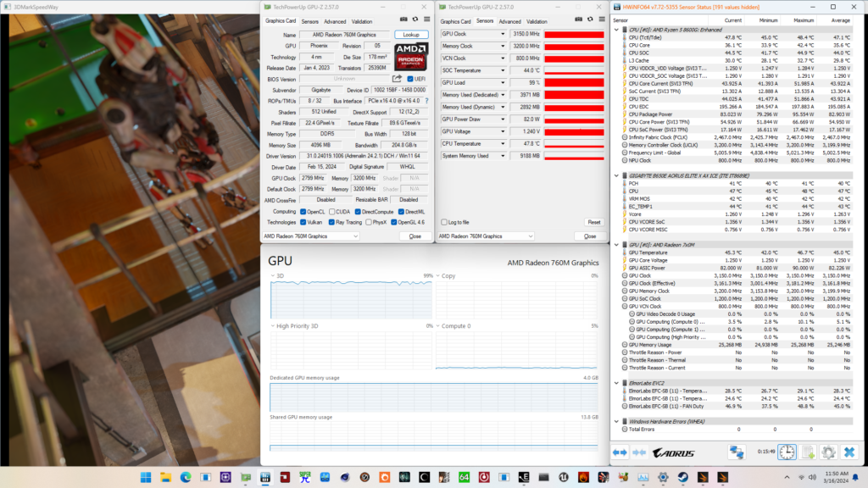Click green 64 icon on taskbar
868x488 pixels.
click(464, 477)
